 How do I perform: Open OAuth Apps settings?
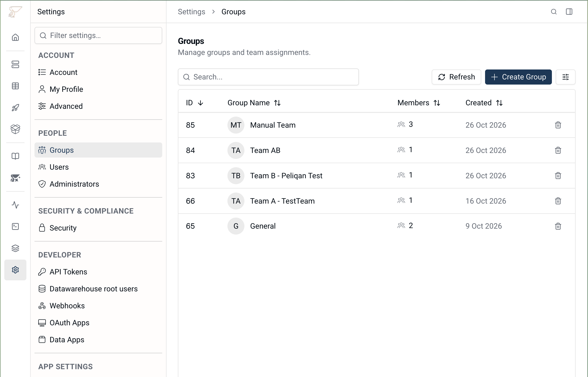point(98,323)
